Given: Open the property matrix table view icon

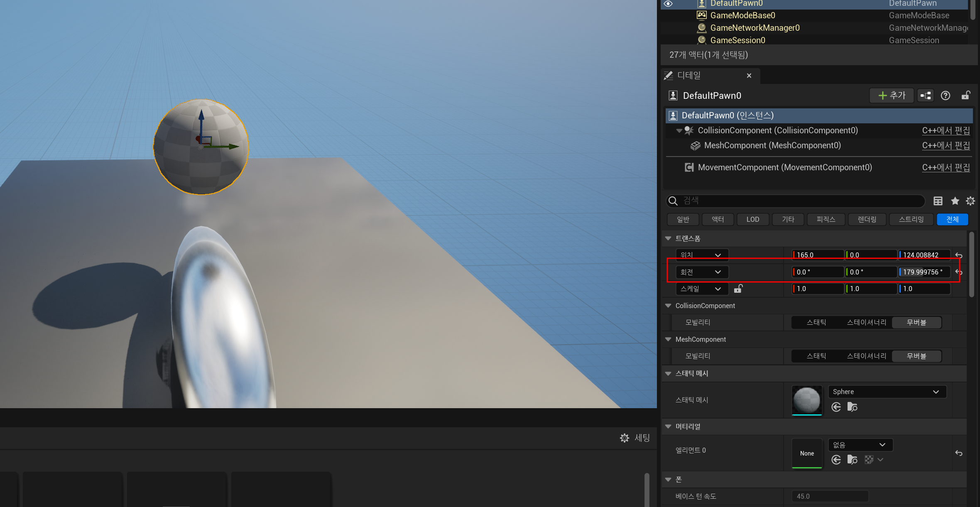Looking at the screenshot, I should coord(938,201).
